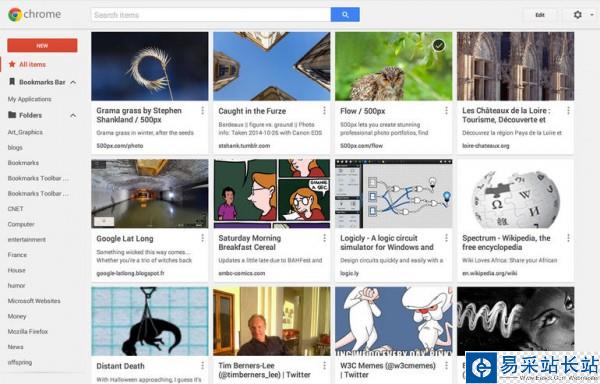Open Tim Berners-Lee photo thumbnail
Viewport: 600px width, 384px height.
[x=272, y=321]
